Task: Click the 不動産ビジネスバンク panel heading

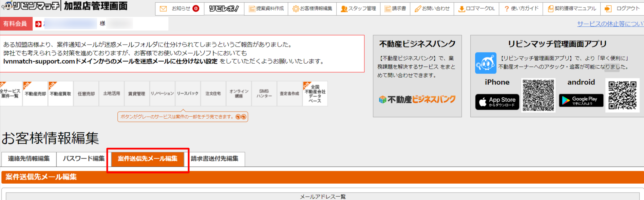Action: coord(417,44)
